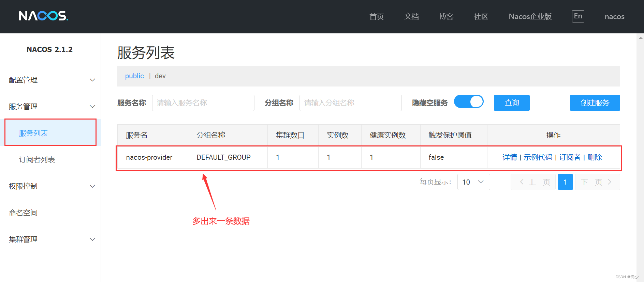Open 命名空间 in the sidebar

pyautogui.click(x=23, y=213)
